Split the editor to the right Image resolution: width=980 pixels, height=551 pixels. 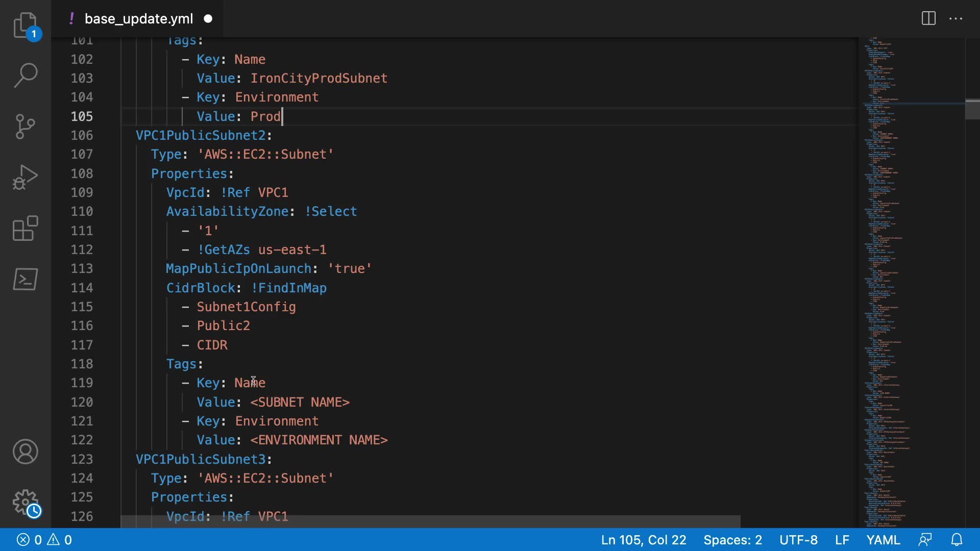click(x=928, y=19)
